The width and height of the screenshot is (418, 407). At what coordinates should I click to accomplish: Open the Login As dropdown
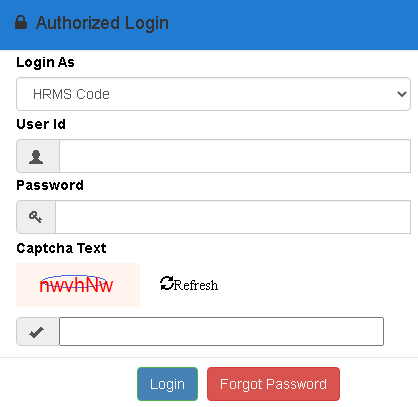213,94
